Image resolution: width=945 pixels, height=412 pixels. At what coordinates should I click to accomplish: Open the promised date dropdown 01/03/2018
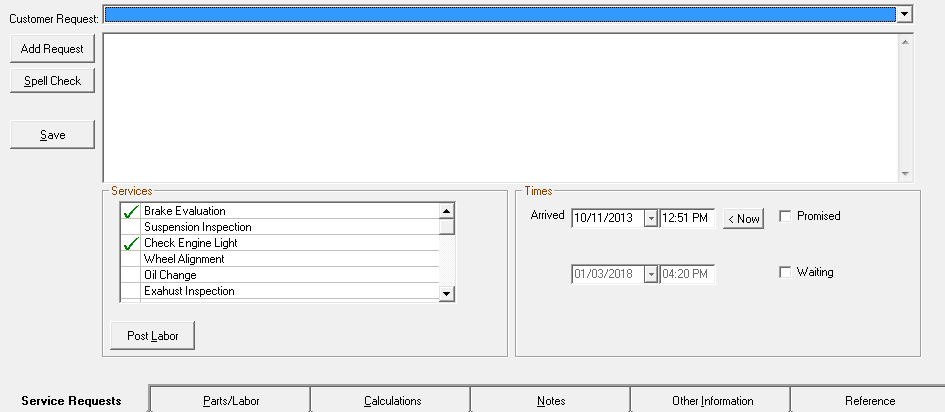[x=651, y=274]
